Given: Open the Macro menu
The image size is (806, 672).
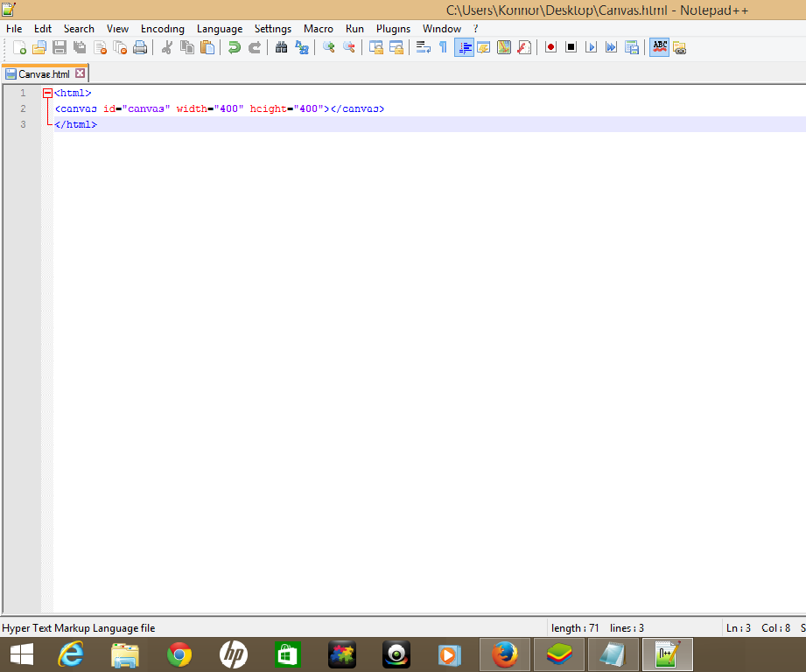Looking at the screenshot, I should click(x=319, y=29).
